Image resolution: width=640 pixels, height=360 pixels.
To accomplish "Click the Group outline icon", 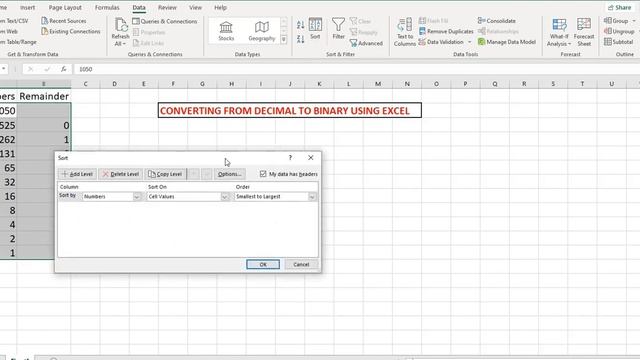I will click(608, 20).
